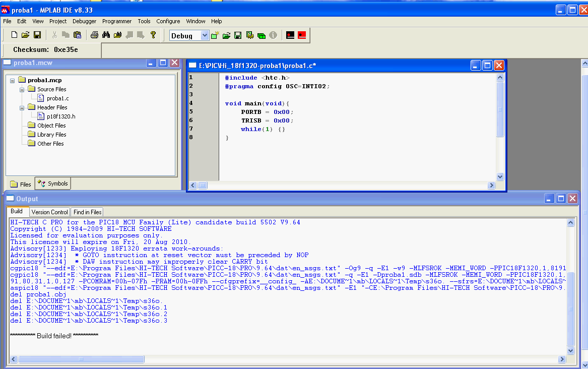Click the Copy toolbar icon
Viewport: 588px width, 369px height.
(66, 35)
